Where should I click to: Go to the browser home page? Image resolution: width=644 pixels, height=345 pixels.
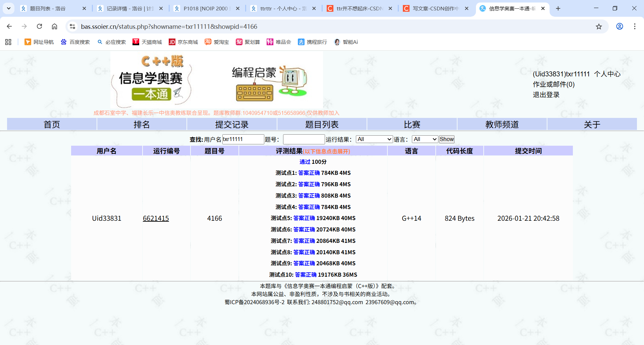tap(54, 26)
